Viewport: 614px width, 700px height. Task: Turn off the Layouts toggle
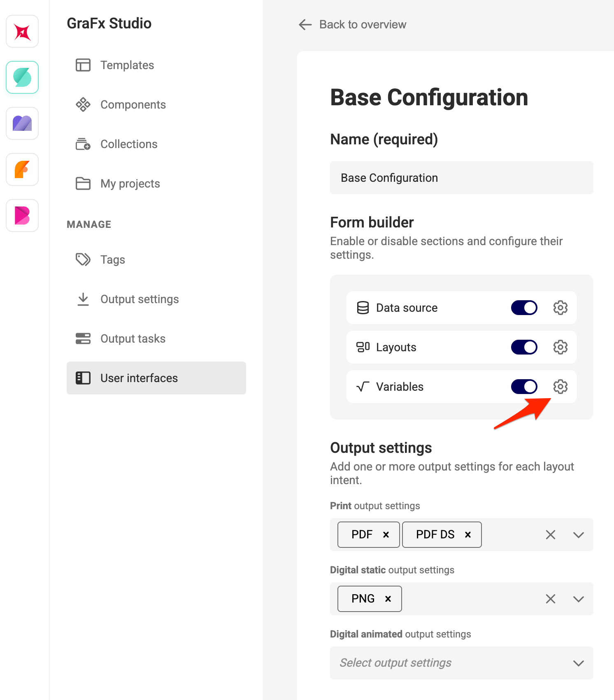(x=524, y=347)
